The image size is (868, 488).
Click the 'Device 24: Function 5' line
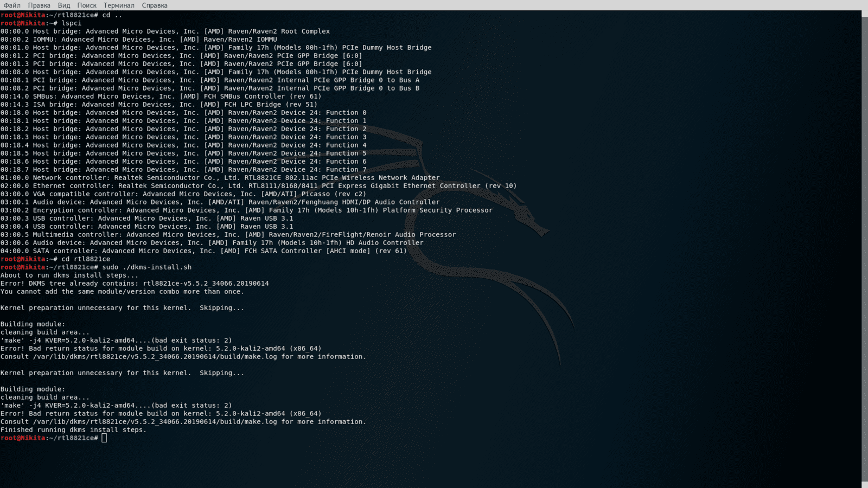(x=183, y=153)
